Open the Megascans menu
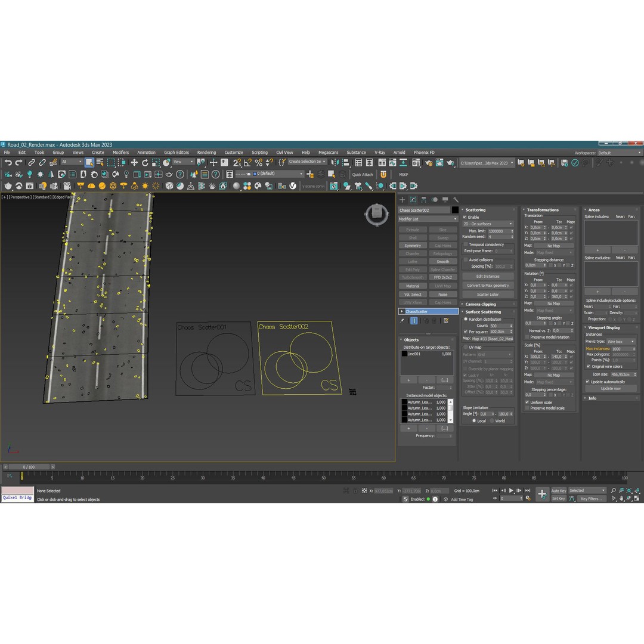Image resolution: width=644 pixels, height=644 pixels. tap(329, 152)
